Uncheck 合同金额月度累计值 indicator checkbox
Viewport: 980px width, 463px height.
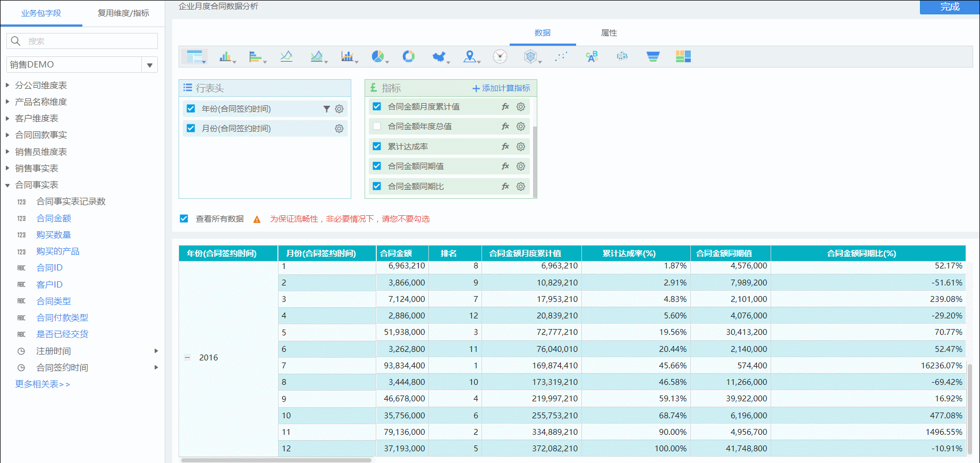pos(377,106)
